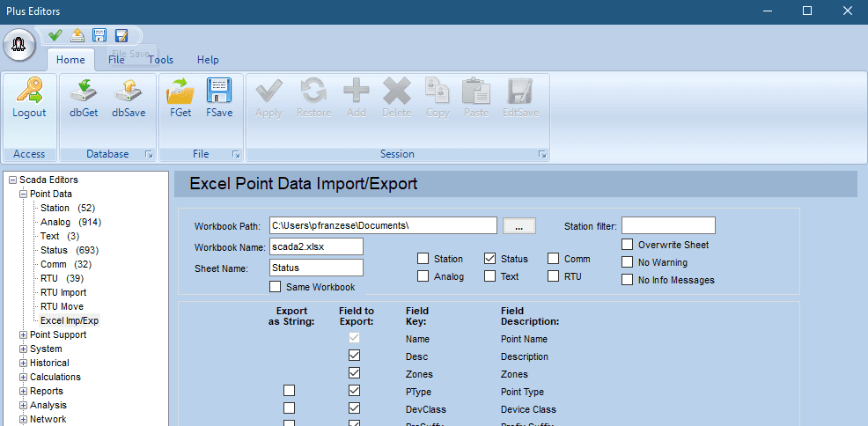Image resolution: width=868 pixels, height=426 pixels.
Task: Select RTU Import in the tree
Action: point(63,292)
